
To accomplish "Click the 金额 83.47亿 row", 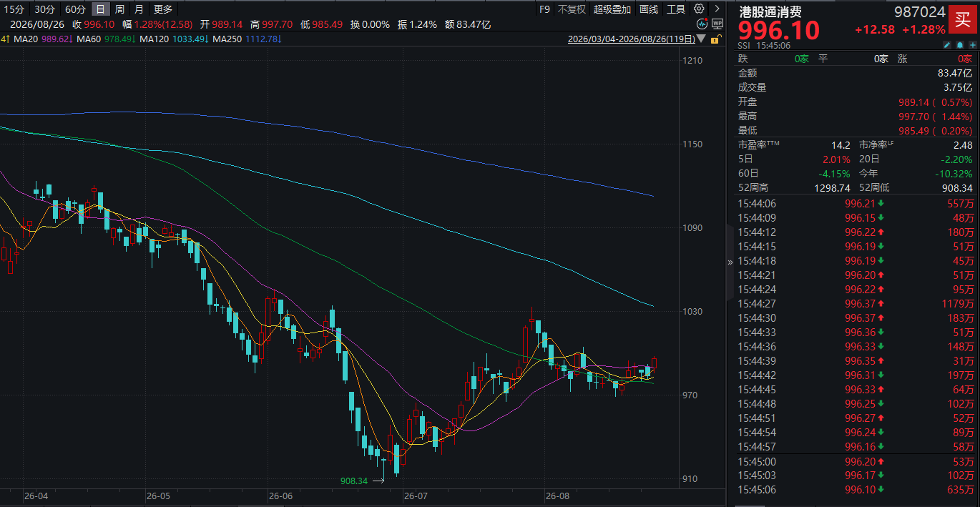I will click(856, 73).
